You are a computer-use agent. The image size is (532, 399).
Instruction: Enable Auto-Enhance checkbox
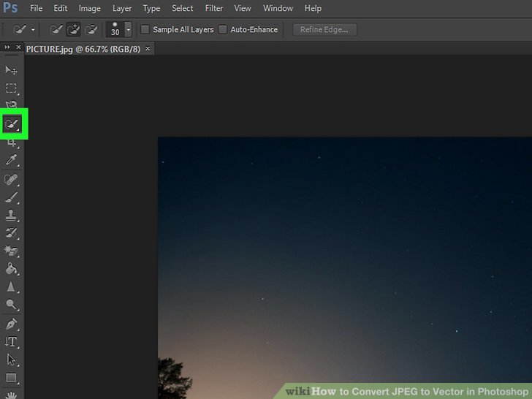[223, 29]
